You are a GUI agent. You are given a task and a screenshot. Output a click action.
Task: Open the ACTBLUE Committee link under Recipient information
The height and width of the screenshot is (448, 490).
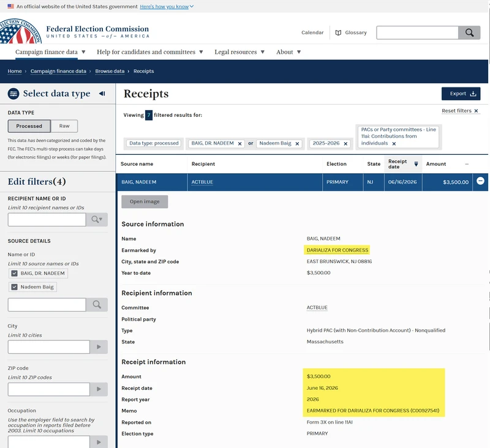(317, 307)
